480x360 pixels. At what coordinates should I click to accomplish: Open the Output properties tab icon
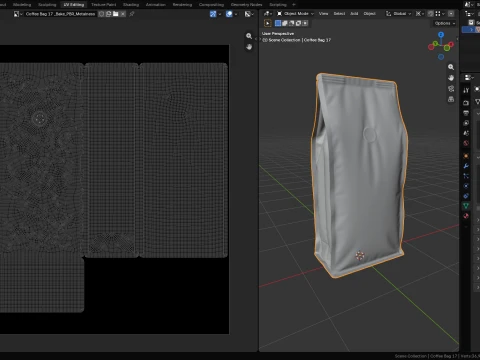point(466,113)
